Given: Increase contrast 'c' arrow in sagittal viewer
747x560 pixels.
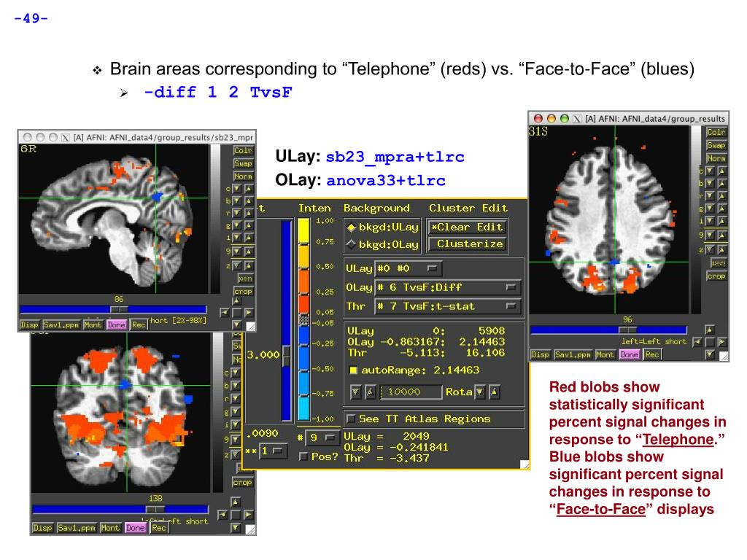Looking at the screenshot, I should 248,189.
